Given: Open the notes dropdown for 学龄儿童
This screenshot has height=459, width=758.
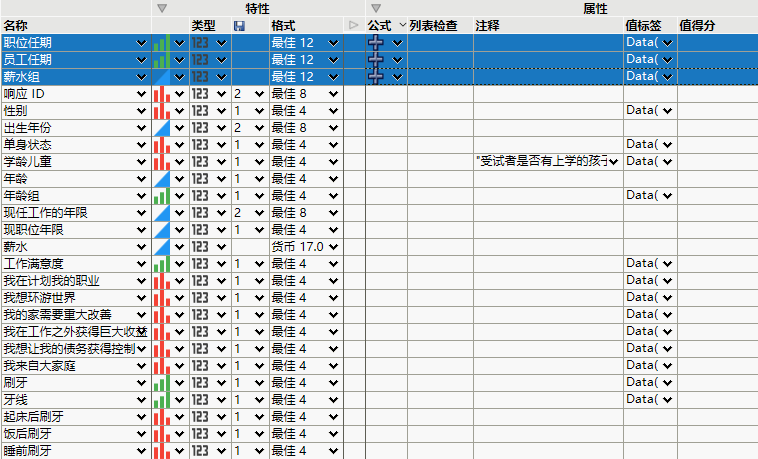Looking at the screenshot, I should point(614,162).
